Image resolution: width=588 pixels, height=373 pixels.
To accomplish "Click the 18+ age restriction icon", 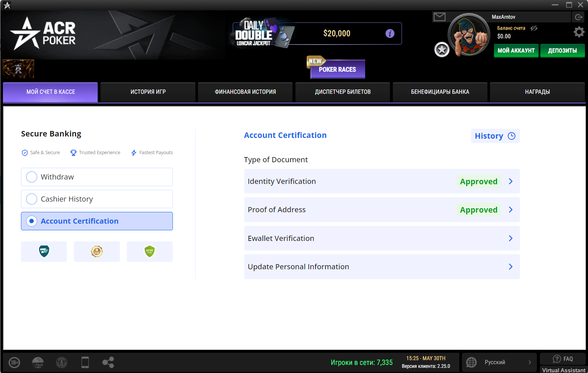I will point(14,363).
